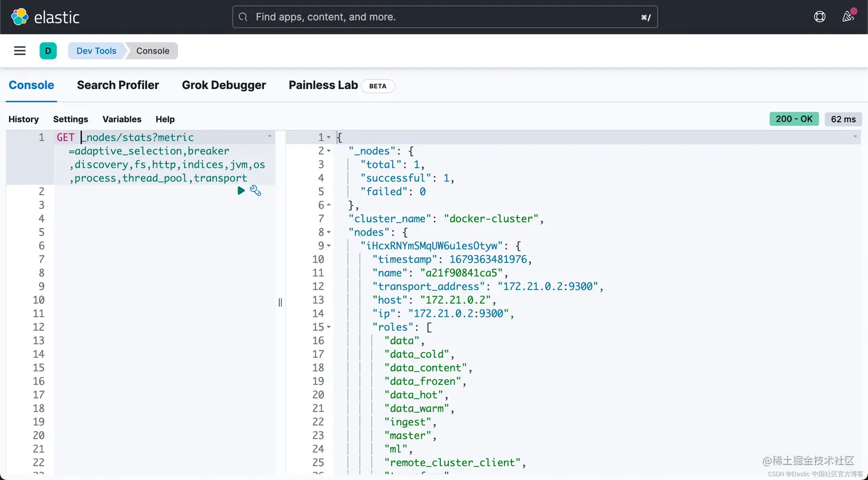Collapse the "nodes" block at line 8

coord(328,233)
